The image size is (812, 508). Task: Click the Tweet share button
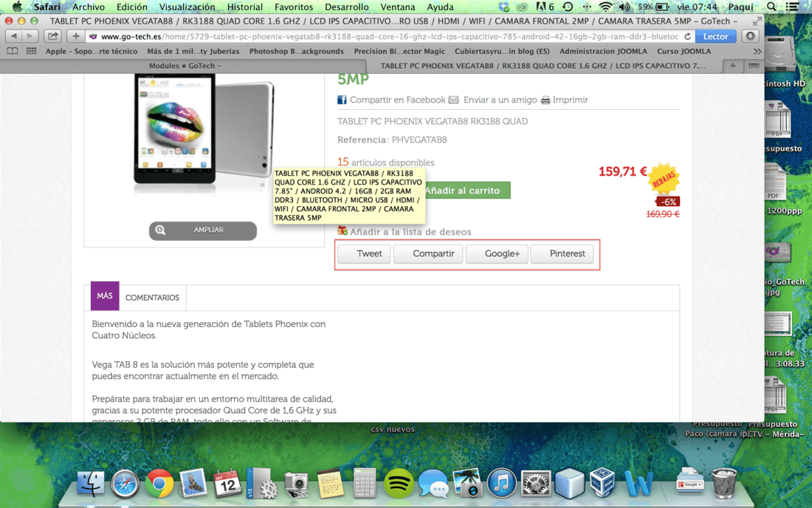click(363, 254)
